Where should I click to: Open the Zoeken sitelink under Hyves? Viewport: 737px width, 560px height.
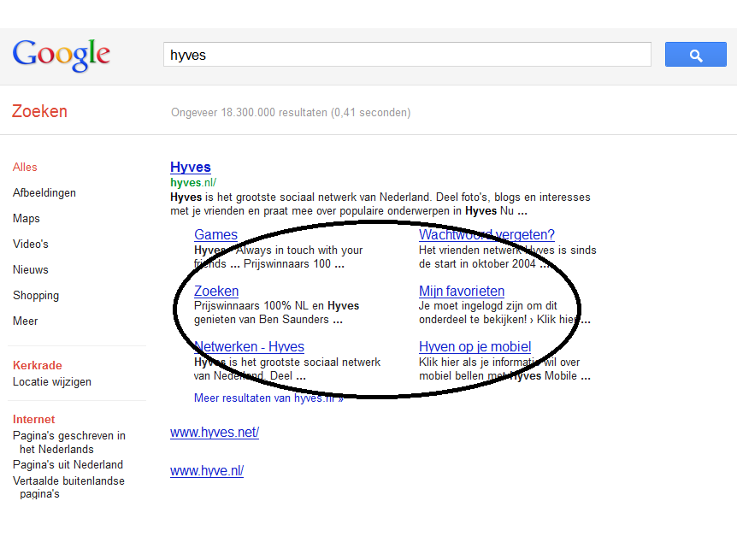[x=216, y=291]
